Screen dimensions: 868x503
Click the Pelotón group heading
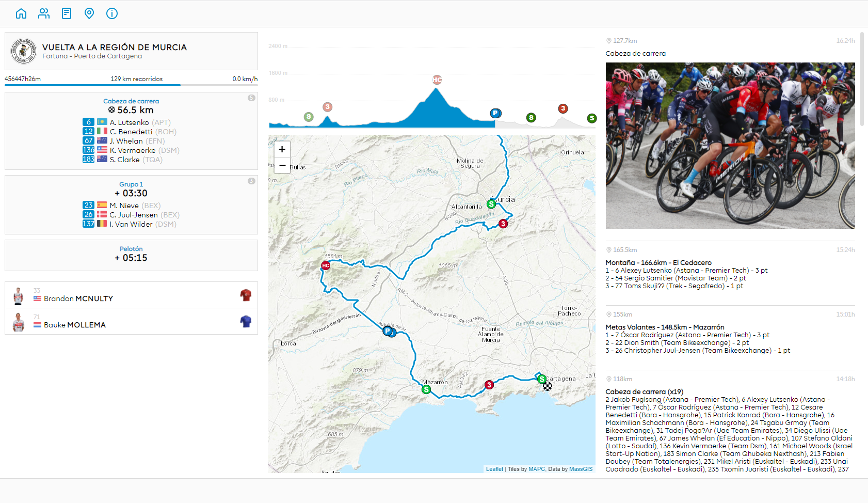tap(131, 249)
